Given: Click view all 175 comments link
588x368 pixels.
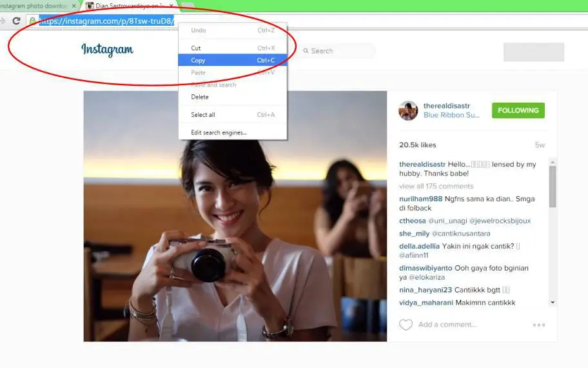Looking at the screenshot, I should click(x=436, y=186).
